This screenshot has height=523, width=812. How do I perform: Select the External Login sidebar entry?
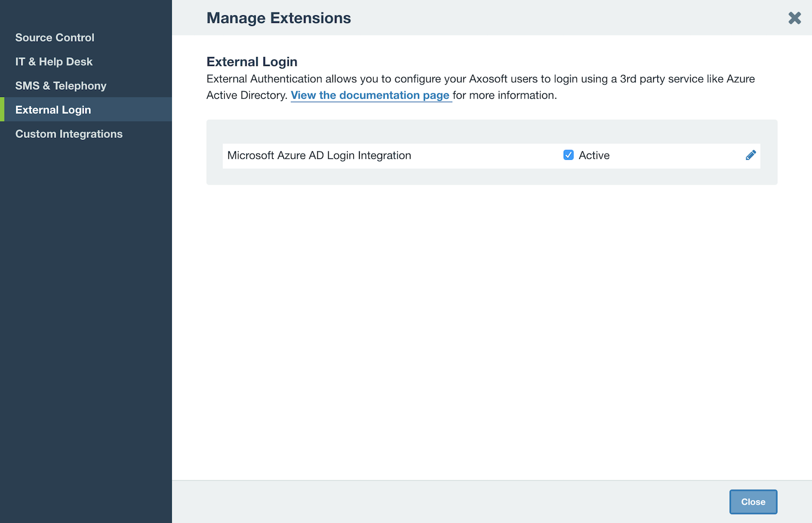pos(53,109)
